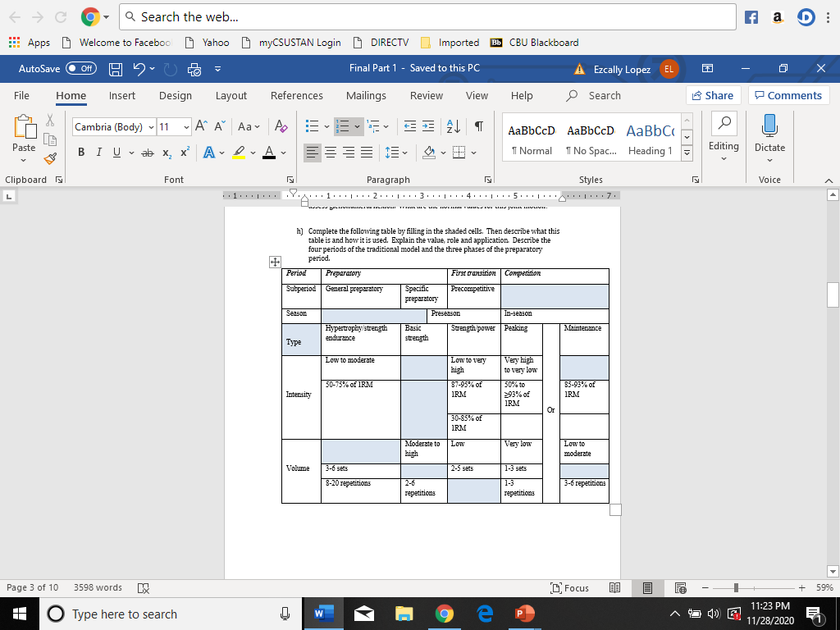The image size is (840, 630).
Task: Justify the paragraph text
Action: pyautogui.click(x=367, y=153)
